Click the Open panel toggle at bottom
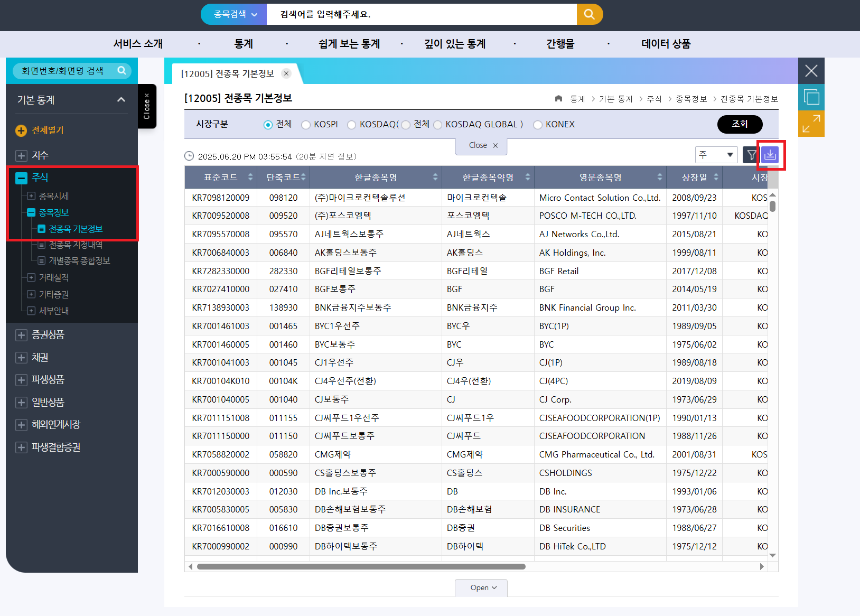This screenshot has height=616, width=860. 481,587
